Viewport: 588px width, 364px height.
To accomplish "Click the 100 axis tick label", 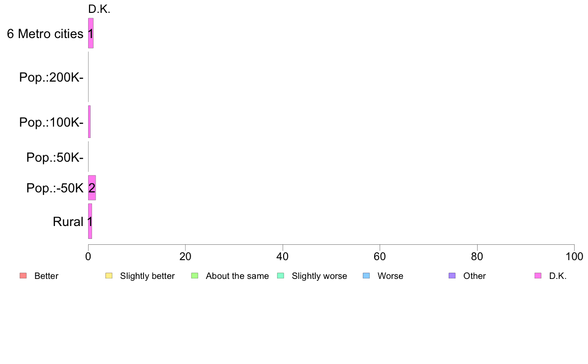I will pos(574,256).
